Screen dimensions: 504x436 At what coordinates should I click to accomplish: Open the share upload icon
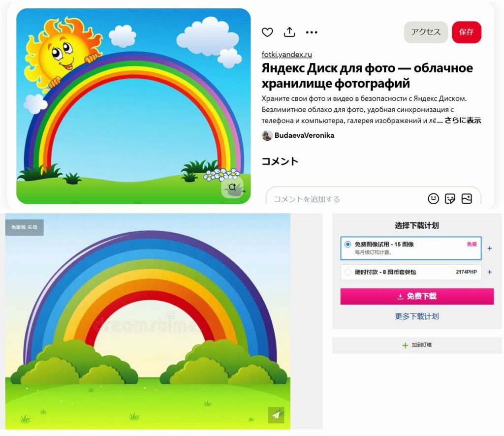(x=289, y=32)
